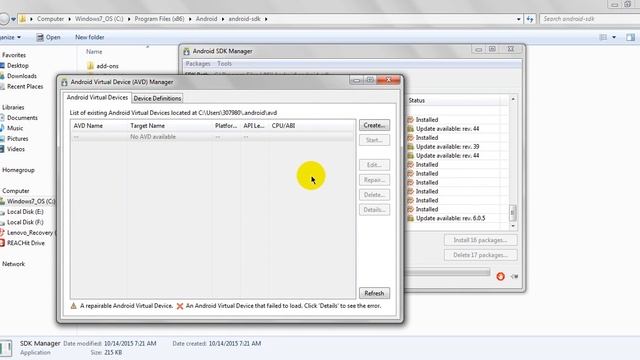Click New folder in Explorer toolbar

89,37
